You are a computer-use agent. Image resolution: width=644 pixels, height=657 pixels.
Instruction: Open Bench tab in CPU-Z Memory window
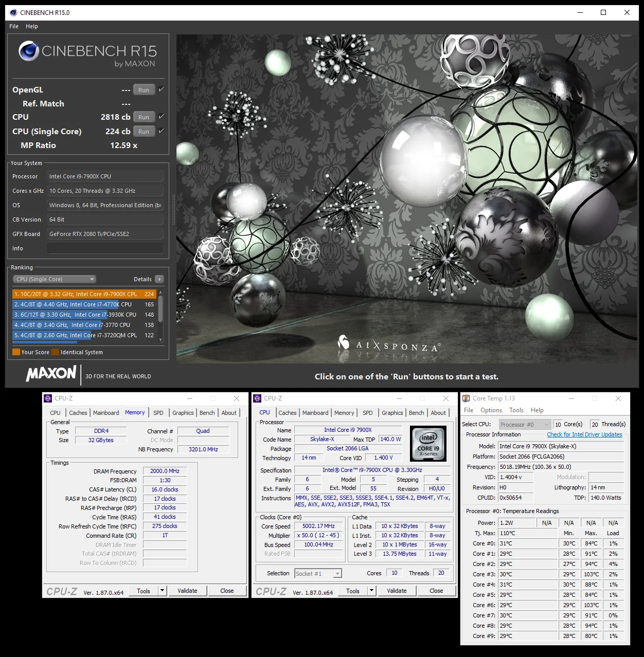pos(207,413)
